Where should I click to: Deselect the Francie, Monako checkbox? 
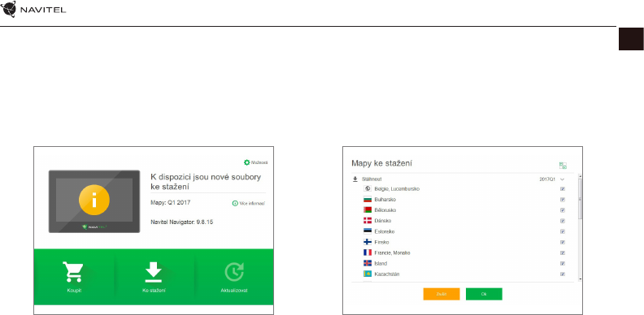click(563, 253)
